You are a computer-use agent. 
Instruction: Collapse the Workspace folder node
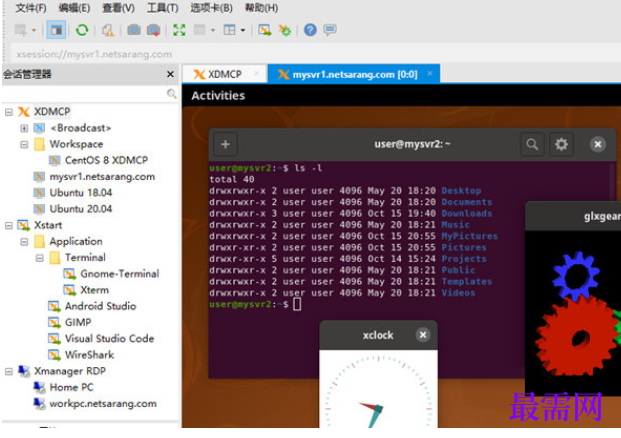coord(24,145)
